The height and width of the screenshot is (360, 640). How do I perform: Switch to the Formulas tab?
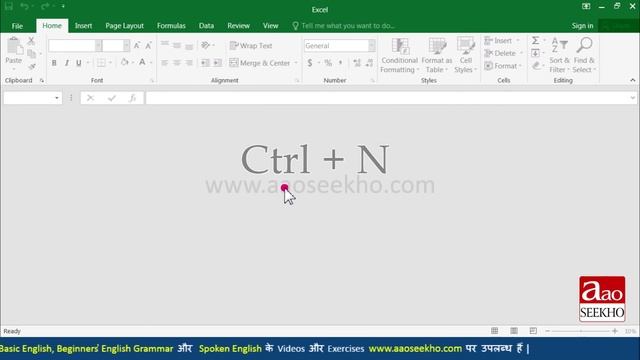point(171,26)
